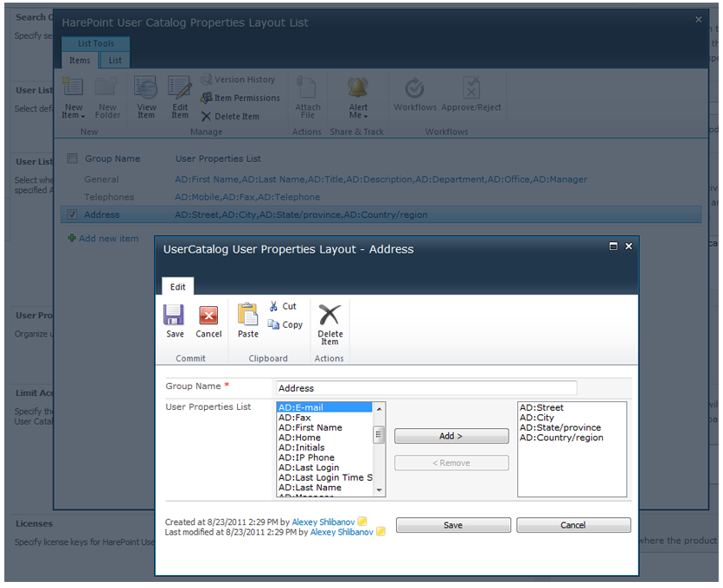Screen dimensions: 723x588
Task: Click the Add new item link
Action: [108, 239]
